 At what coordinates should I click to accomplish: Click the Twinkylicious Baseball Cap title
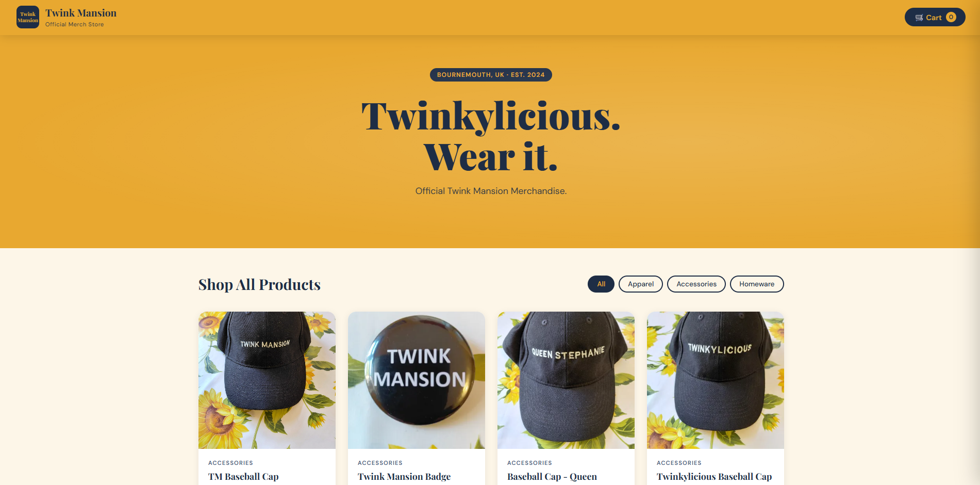coord(714,477)
